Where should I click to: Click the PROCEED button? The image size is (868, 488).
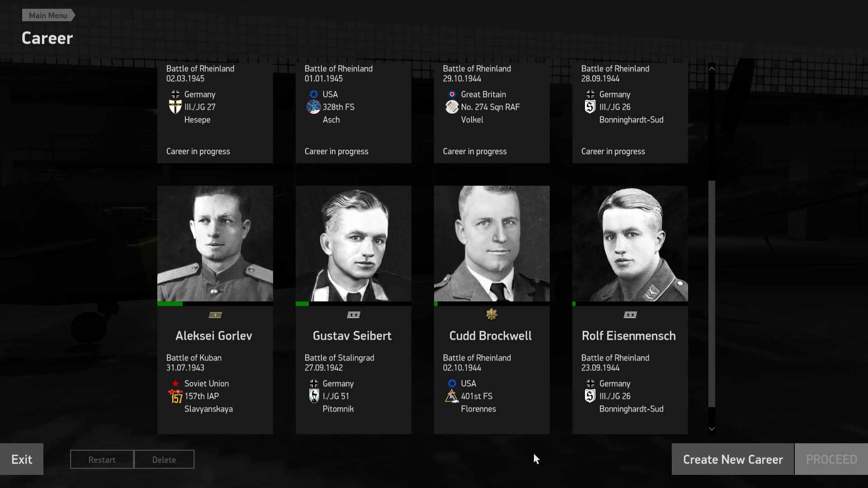831,459
